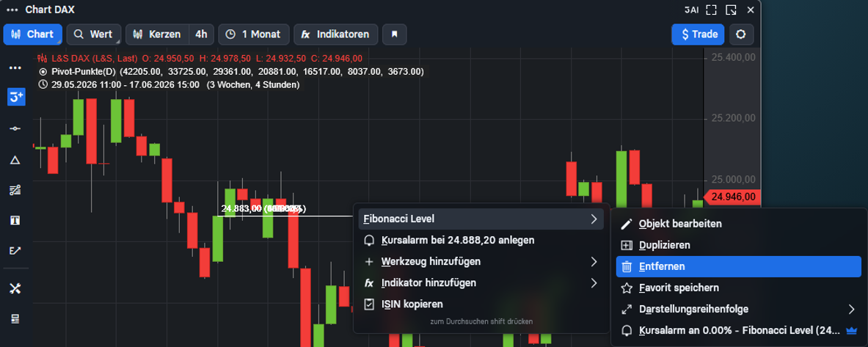Viewport: 868px width, 347px height.
Task: Click the bell icon for Kursalarm bei 24.888,20
Action: [369, 241]
